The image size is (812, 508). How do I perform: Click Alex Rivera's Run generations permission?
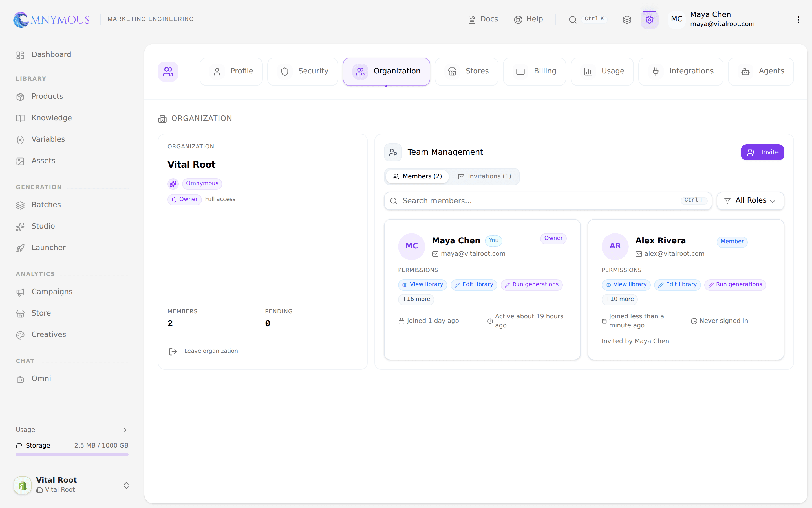tap(735, 284)
